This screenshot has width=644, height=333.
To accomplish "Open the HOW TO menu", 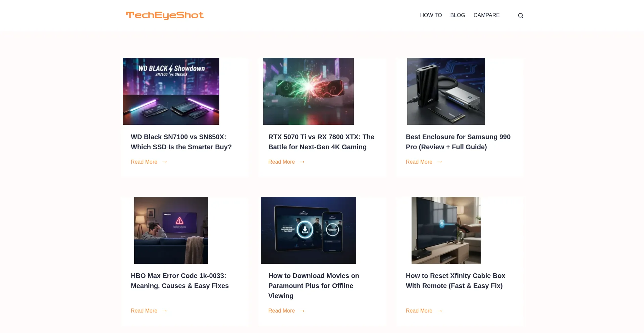I will 431,15.
